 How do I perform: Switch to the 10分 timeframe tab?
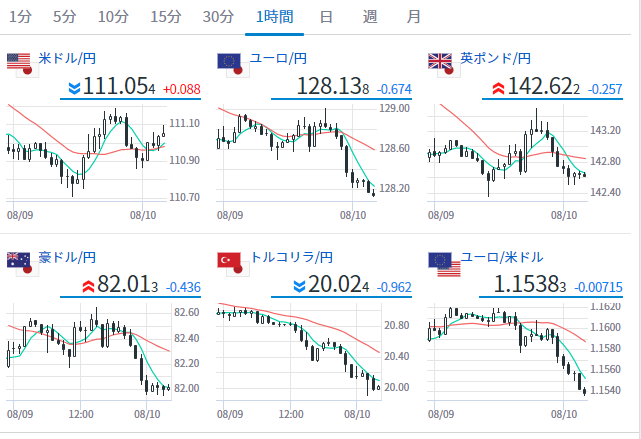(x=113, y=17)
